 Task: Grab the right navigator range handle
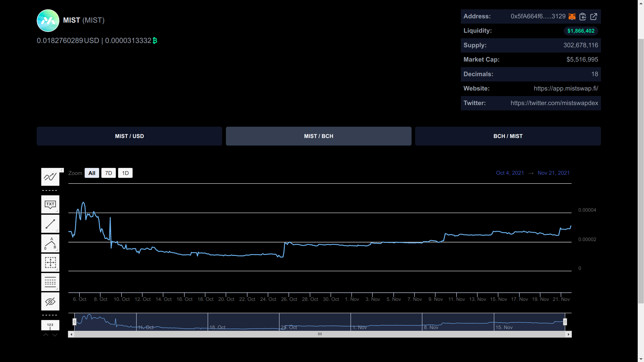565,322
